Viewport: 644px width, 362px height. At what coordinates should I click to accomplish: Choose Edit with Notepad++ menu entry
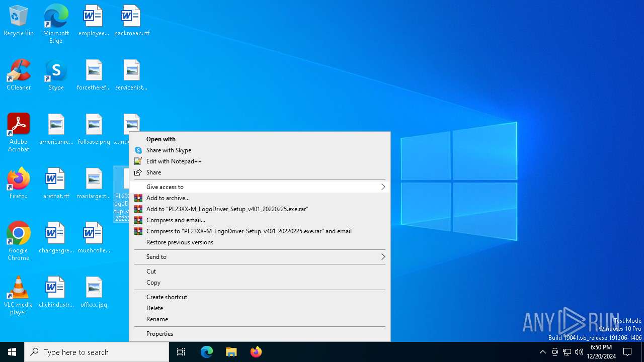coord(260,161)
